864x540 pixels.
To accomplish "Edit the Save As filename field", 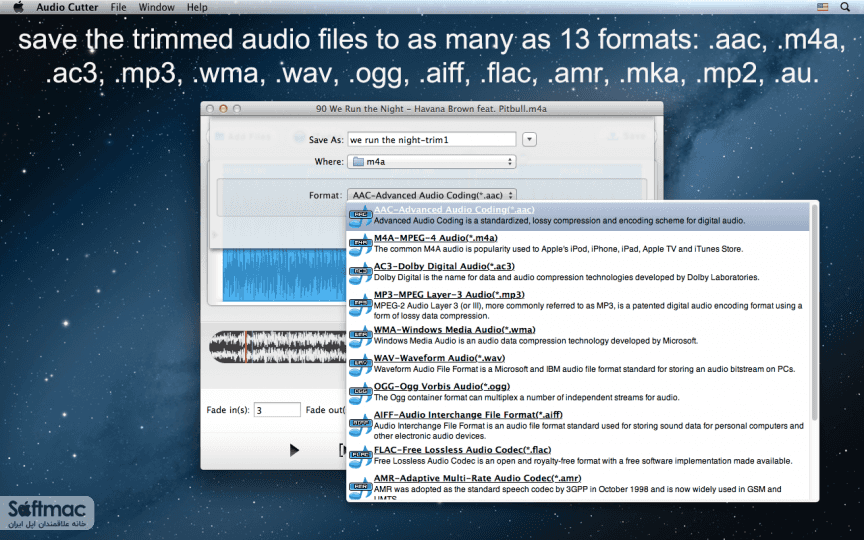I will [431, 139].
